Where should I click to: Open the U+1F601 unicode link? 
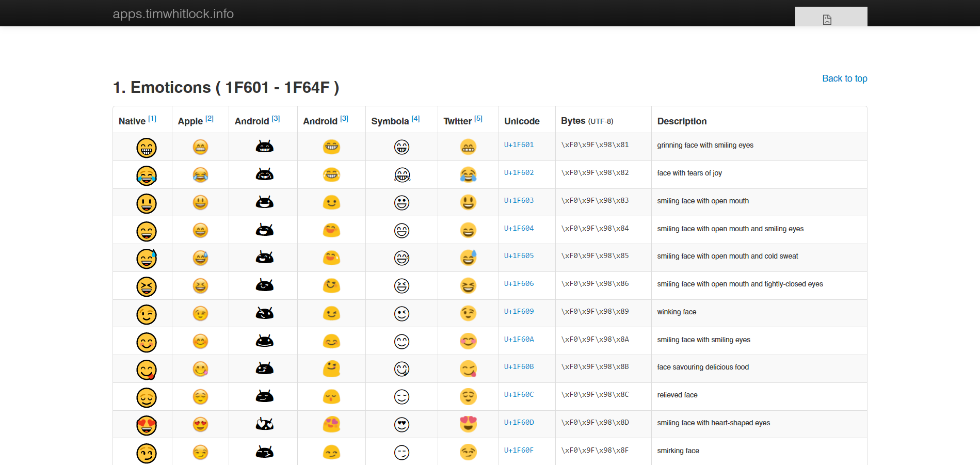pyautogui.click(x=519, y=145)
